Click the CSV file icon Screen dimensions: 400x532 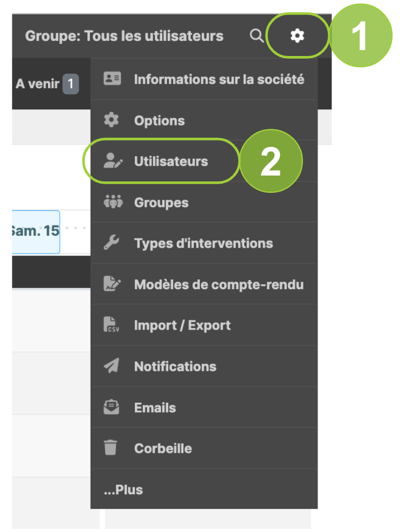112,325
